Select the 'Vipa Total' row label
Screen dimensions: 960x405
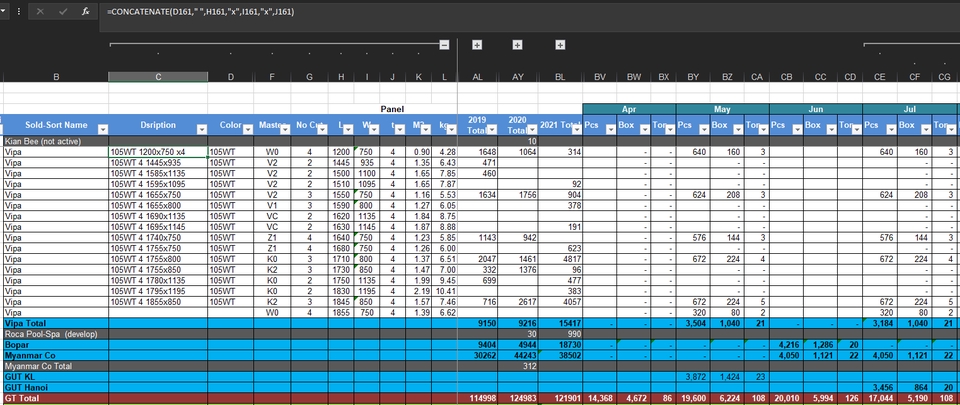[x=56, y=323]
